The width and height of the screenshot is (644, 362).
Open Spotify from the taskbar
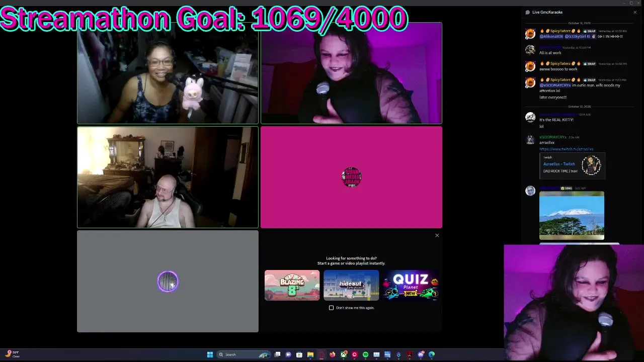[x=365, y=354]
